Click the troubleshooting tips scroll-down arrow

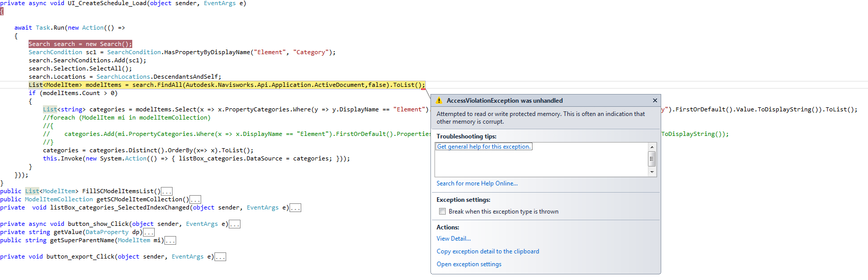pyautogui.click(x=652, y=172)
